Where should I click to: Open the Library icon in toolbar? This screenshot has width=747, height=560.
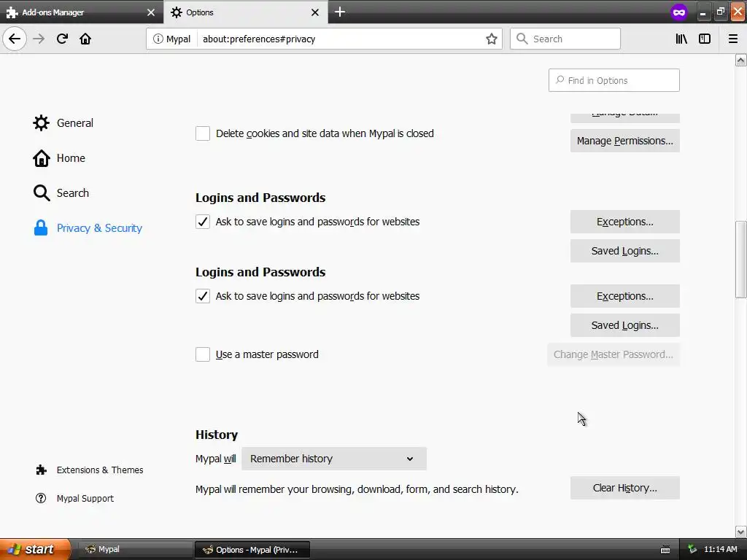pyautogui.click(x=681, y=39)
